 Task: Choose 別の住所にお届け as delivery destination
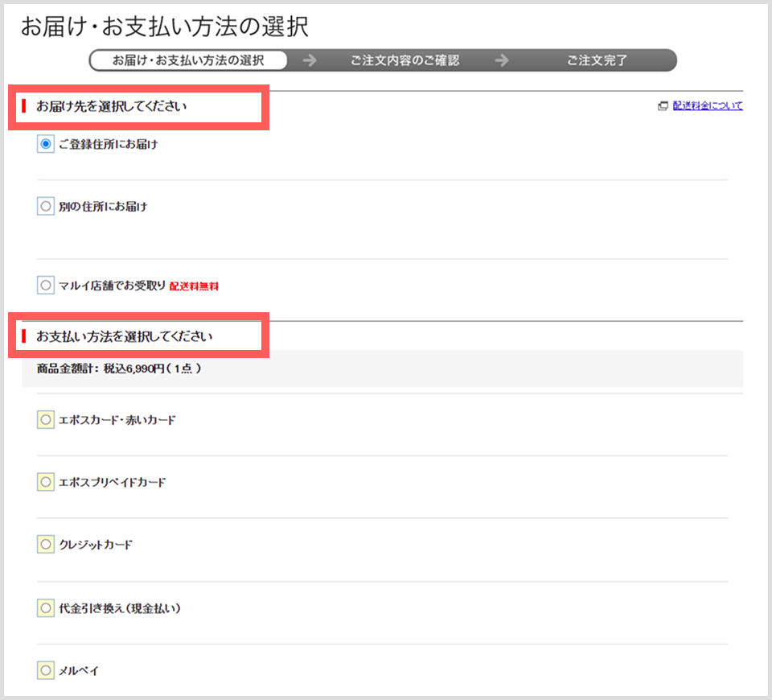46,206
